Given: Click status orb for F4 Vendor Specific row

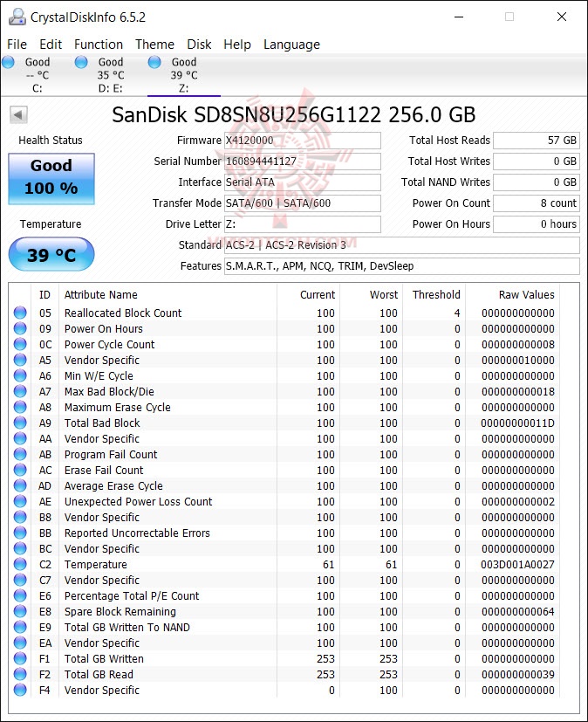Looking at the screenshot, I should 20,690.
